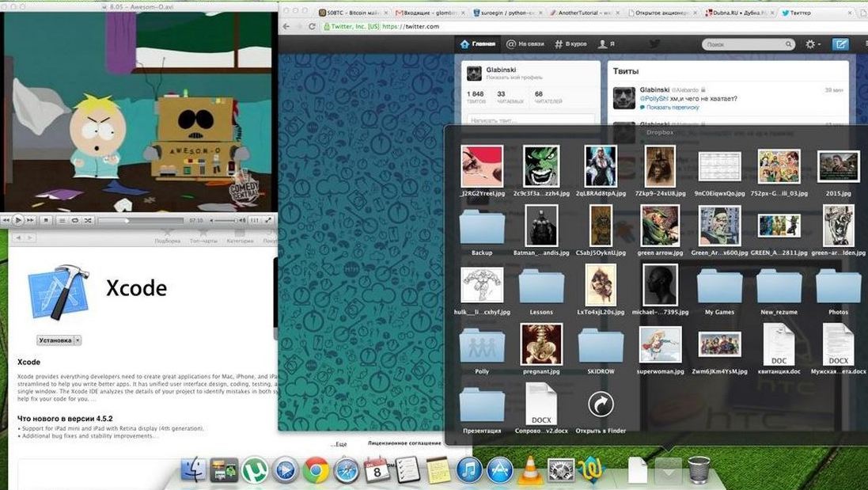868x490 pixels.
Task: Open Категории tab in App Store
Action: (241, 237)
